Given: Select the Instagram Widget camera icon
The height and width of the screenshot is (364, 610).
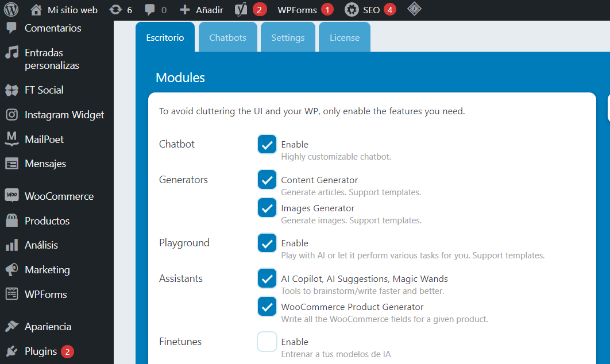Looking at the screenshot, I should point(10,114).
